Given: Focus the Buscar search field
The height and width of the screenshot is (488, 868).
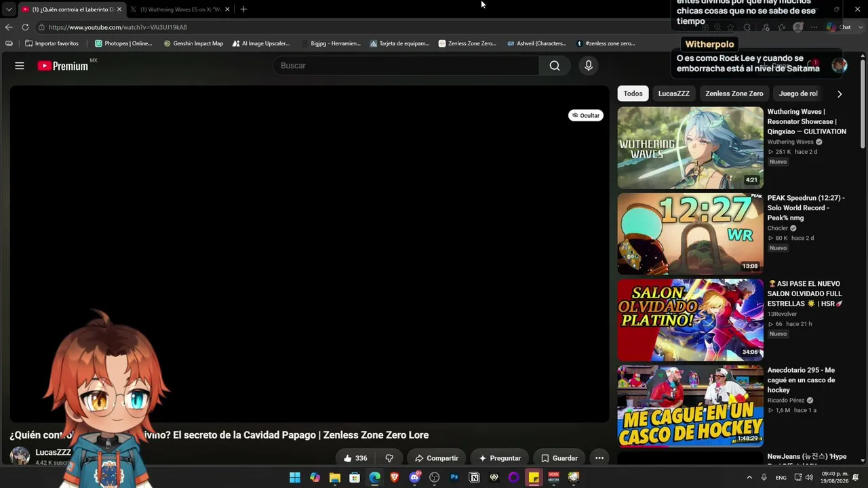Looking at the screenshot, I should coord(407,66).
